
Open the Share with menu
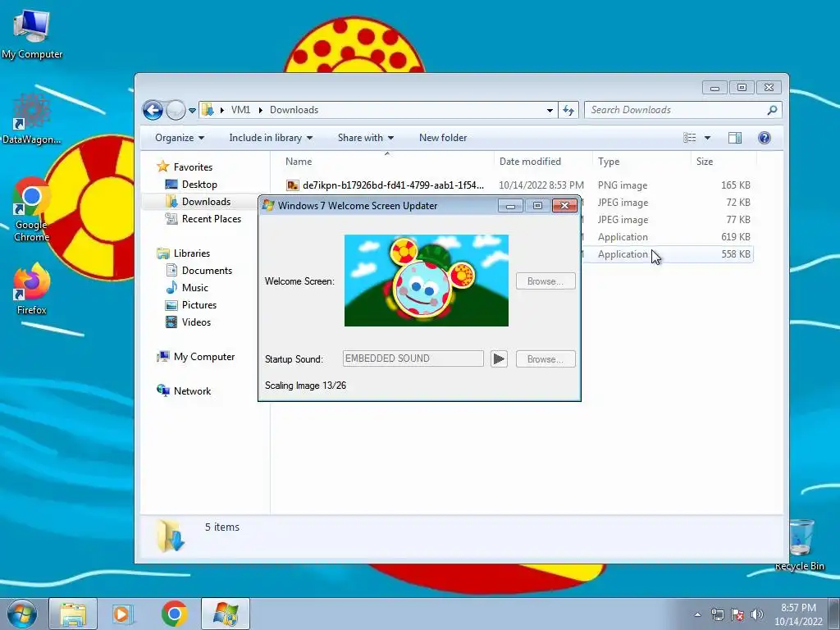coord(365,138)
